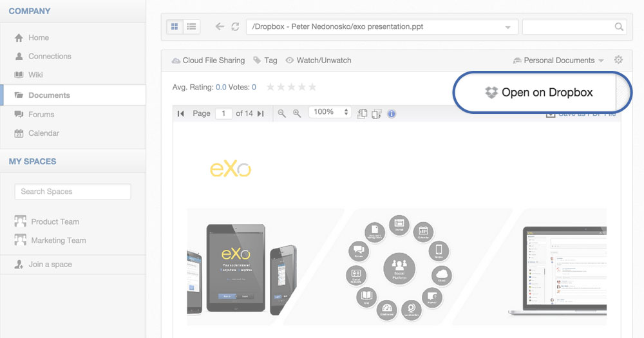Go back with the left arrow
The image size is (644, 338).
click(220, 26)
